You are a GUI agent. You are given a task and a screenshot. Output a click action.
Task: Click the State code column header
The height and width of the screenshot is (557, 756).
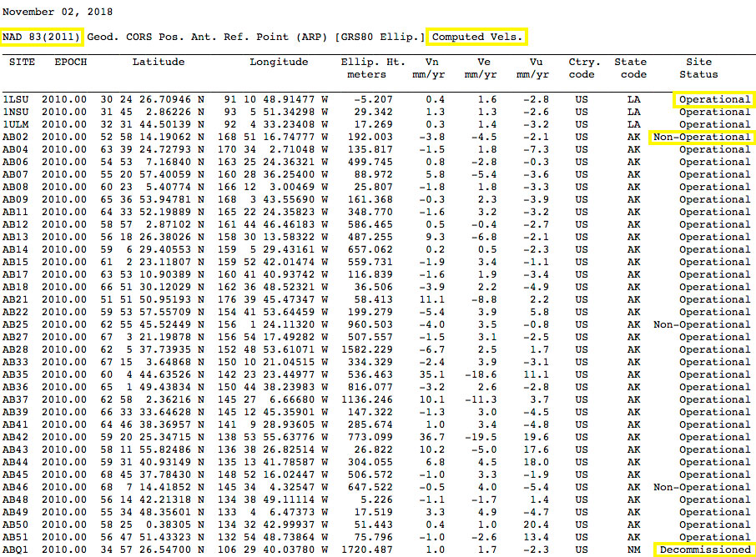pyautogui.click(x=630, y=68)
